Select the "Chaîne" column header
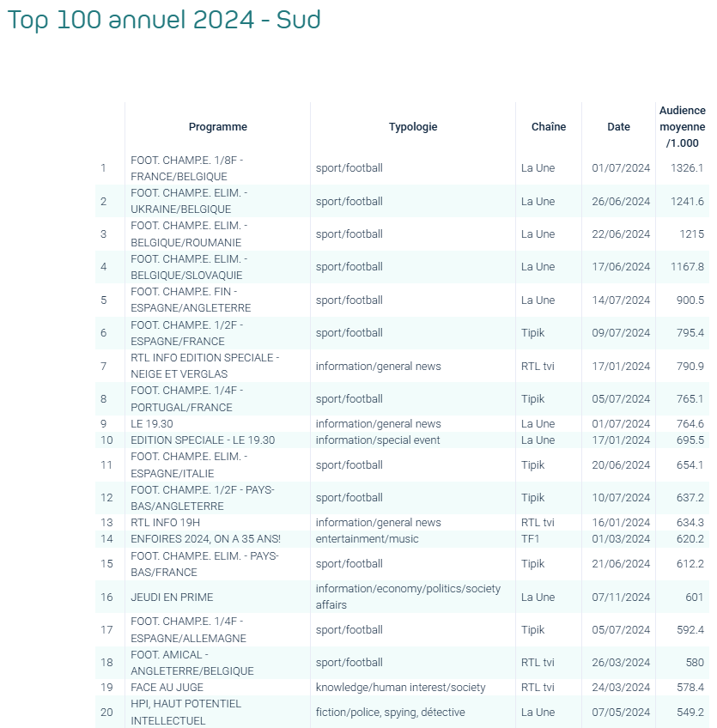 549,127
